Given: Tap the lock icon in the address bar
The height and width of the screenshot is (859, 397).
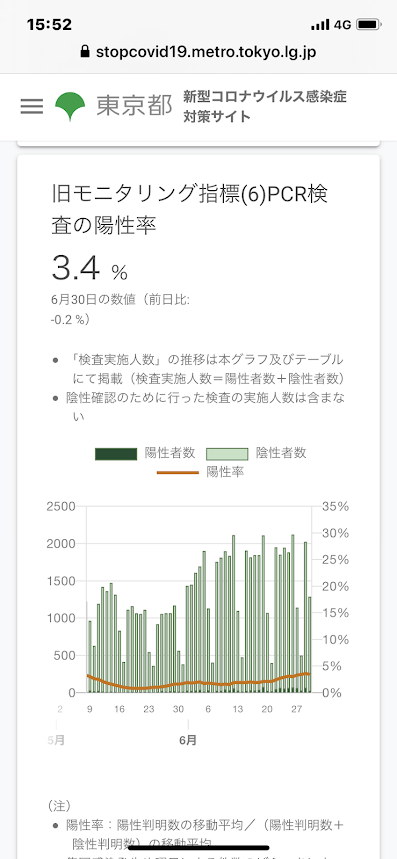Looking at the screenshot, I should click(x=84, y=52).
